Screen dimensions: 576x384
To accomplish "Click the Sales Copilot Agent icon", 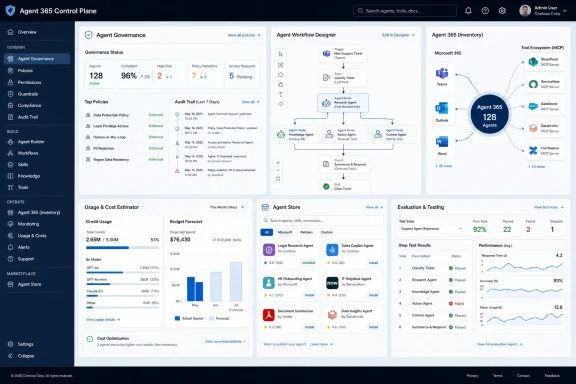I will tap(332, 250).
